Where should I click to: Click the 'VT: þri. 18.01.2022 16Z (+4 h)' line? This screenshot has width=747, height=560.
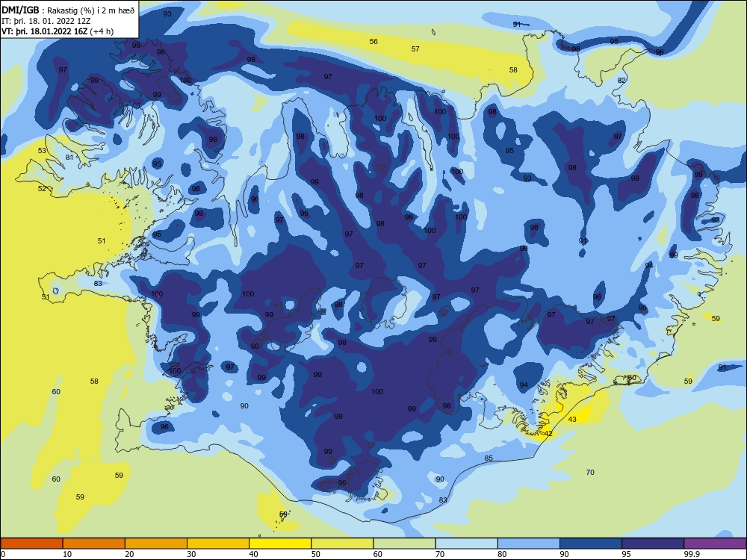click(x=58, y=31)
